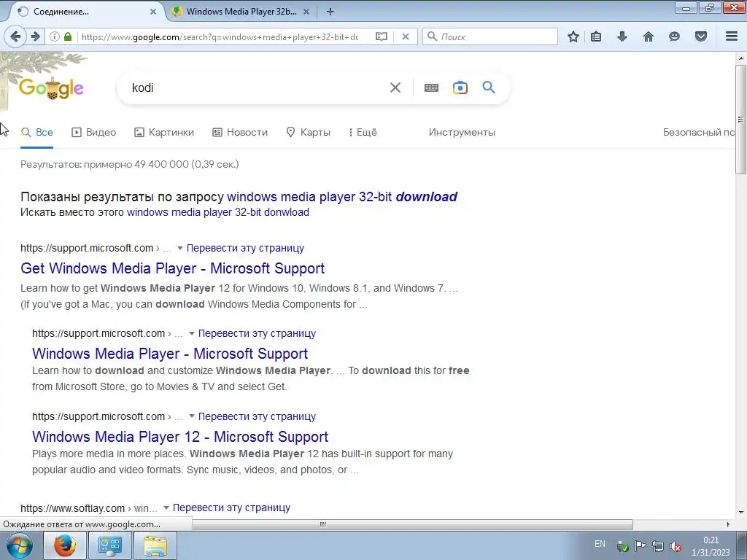This screenshot has width=747, height=560.
Task: Click corrected query 'windows media player 32-bit download'
Action: (342, 197)
